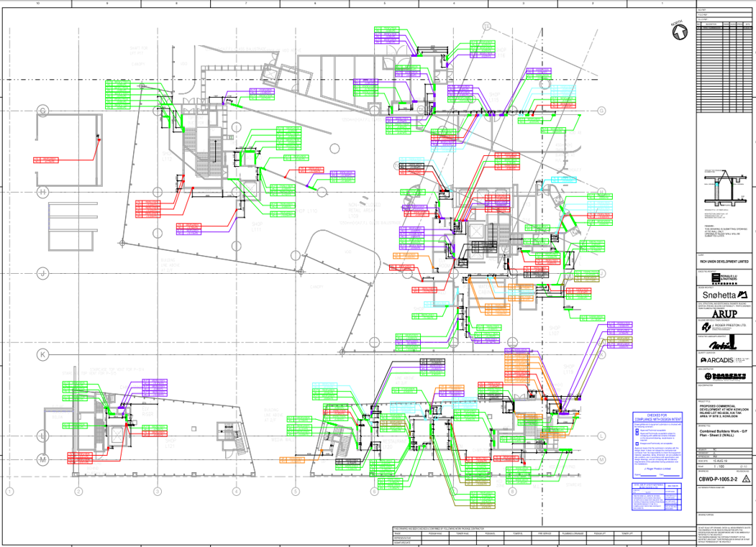Click grid bubble G on right side
Image resolution: width=756 pixels, height=547 pixels.
tap(601, 111)
